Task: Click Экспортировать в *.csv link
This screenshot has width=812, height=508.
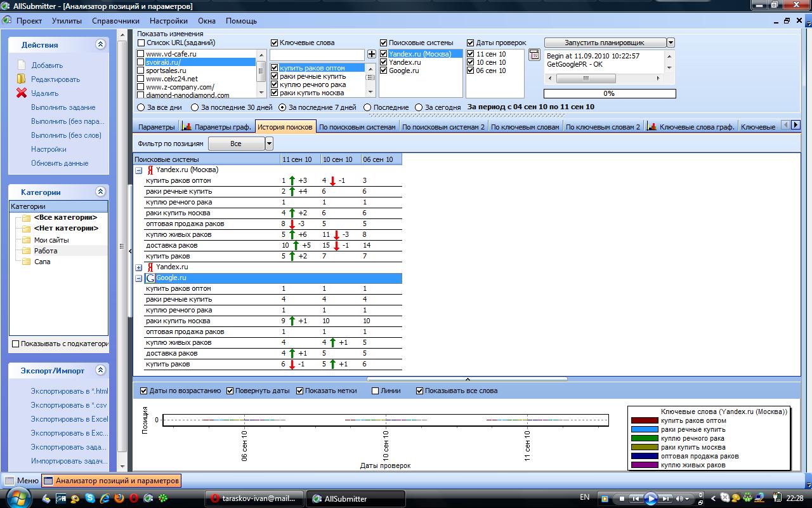Action: [x=69, y=405]
